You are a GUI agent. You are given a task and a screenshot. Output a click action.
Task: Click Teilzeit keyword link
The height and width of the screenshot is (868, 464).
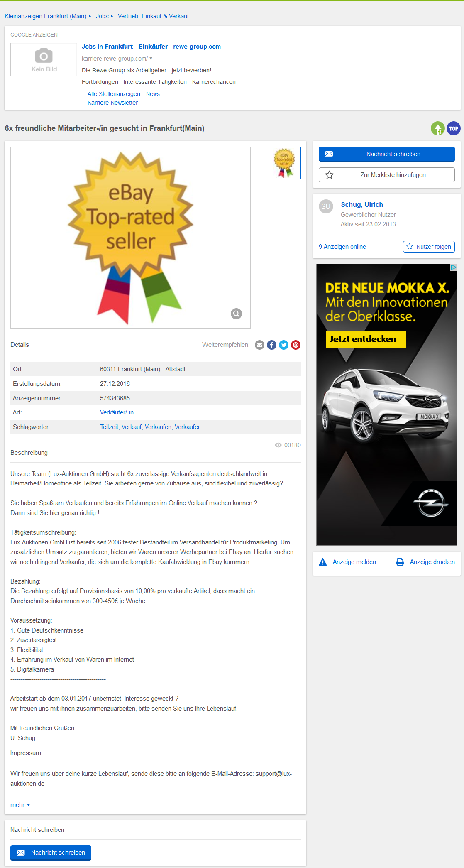[109, 427]
